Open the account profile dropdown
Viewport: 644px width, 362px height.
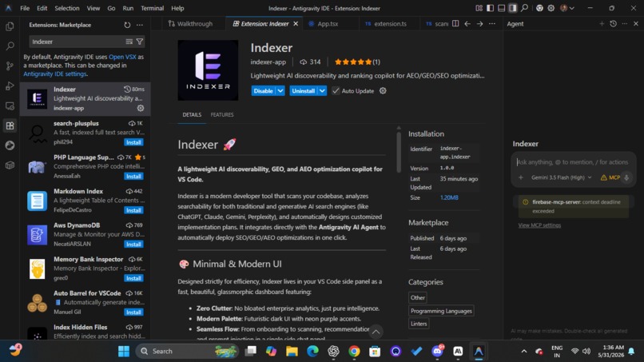click(x=567, y=8)
